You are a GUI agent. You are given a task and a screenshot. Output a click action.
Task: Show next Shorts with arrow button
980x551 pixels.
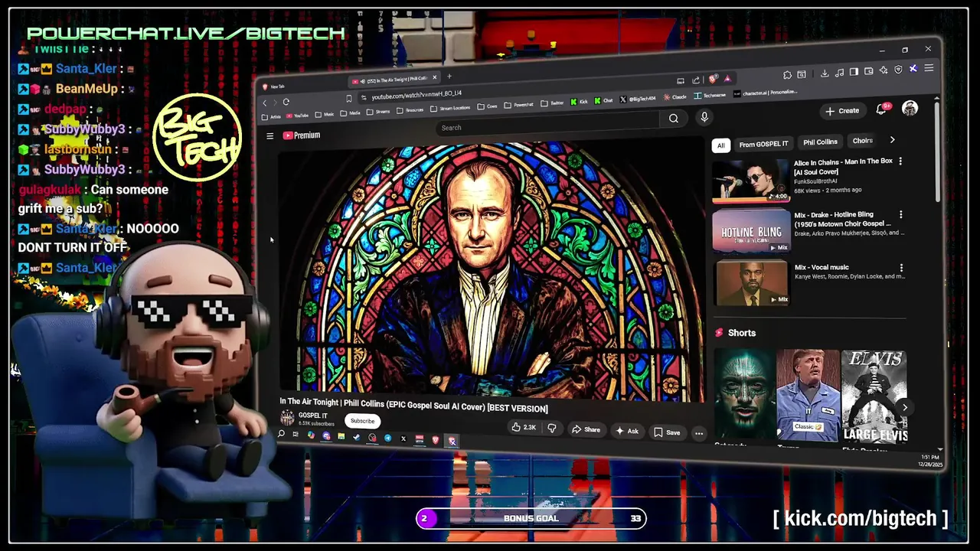(904, 407)
